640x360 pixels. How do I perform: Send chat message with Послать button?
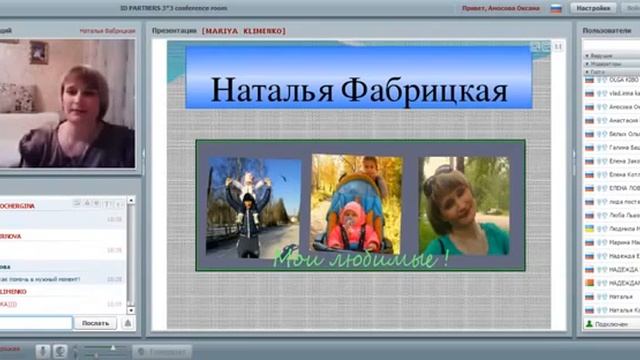click(x=95, y=323)
